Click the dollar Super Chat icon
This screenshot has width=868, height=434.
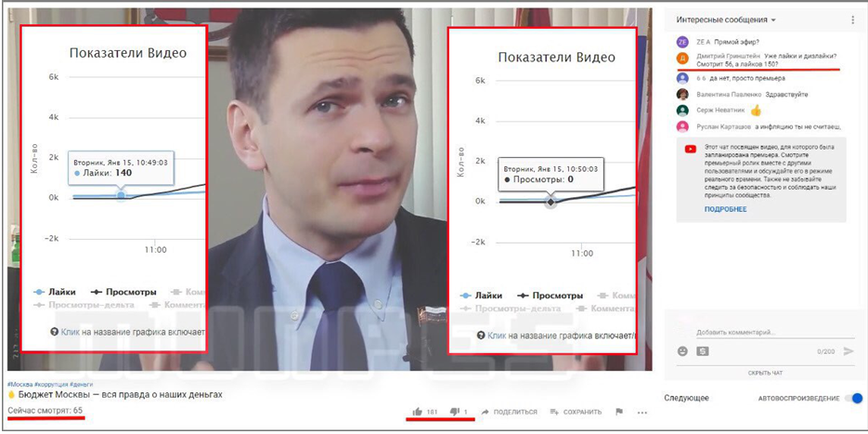[703, 351]
